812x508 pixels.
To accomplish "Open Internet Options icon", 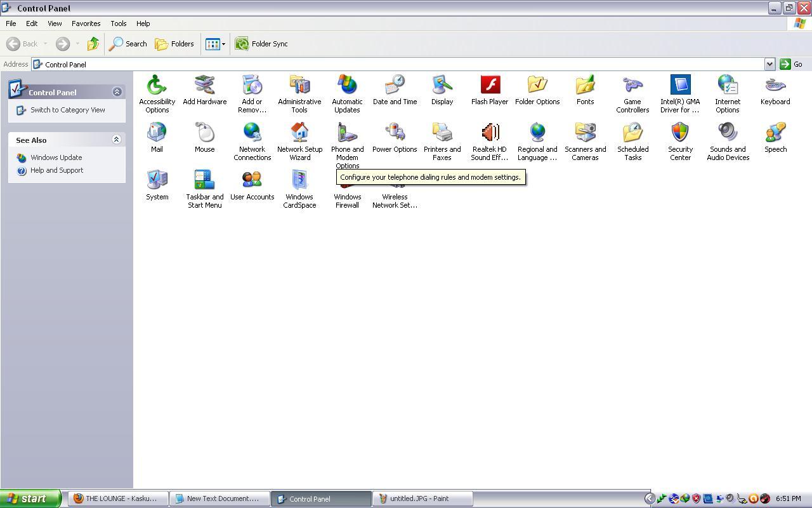I will pyautogui.click(x=728, y=84).
